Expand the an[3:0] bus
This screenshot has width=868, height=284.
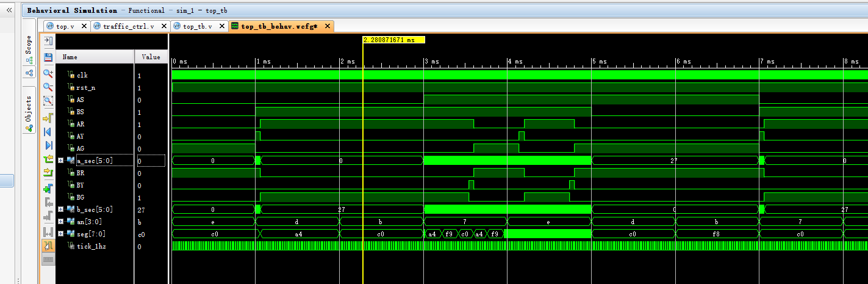pyautogui.click(x=60, y=222)
